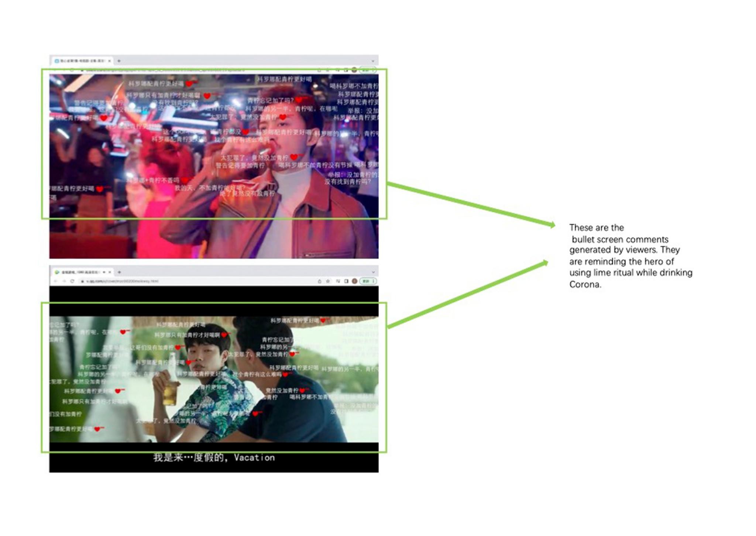Select the lower browser's video page tab
Image resolution: width=756 pixels, height=536 pixels.
pyautogui.click(x=83, y=272)
